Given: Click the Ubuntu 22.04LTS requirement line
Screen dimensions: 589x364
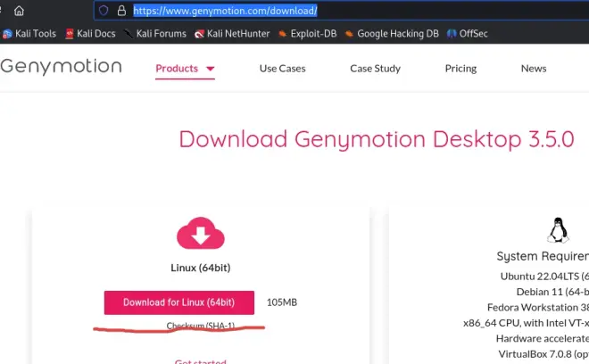Looking at the screenshot, I should 544,276.
